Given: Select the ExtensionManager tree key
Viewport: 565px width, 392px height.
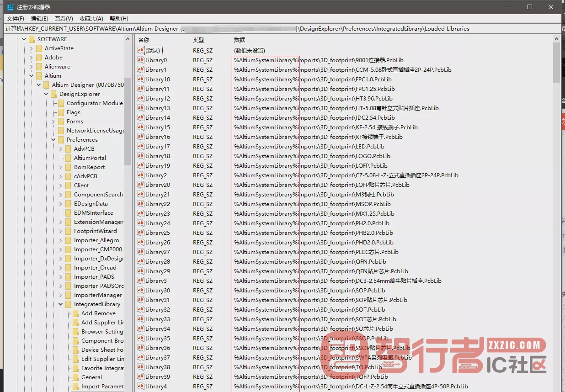Looking at the screenshot, I should (99, 222).
